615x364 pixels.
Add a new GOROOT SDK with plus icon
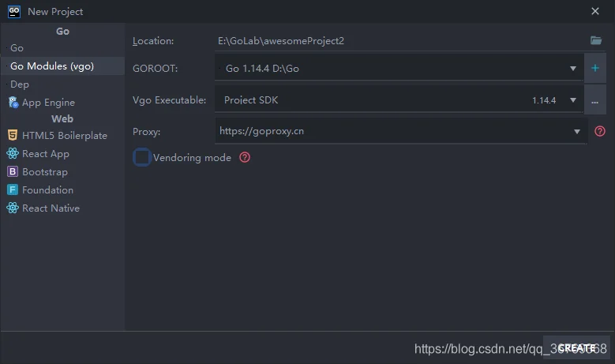(595, 68)
